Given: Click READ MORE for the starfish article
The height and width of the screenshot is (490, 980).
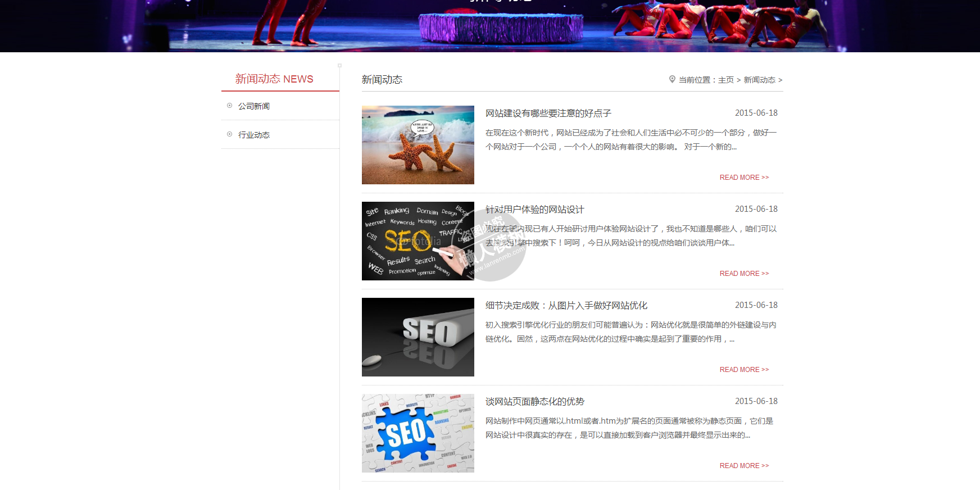Looking at the screenshot, I should (744, 178).
